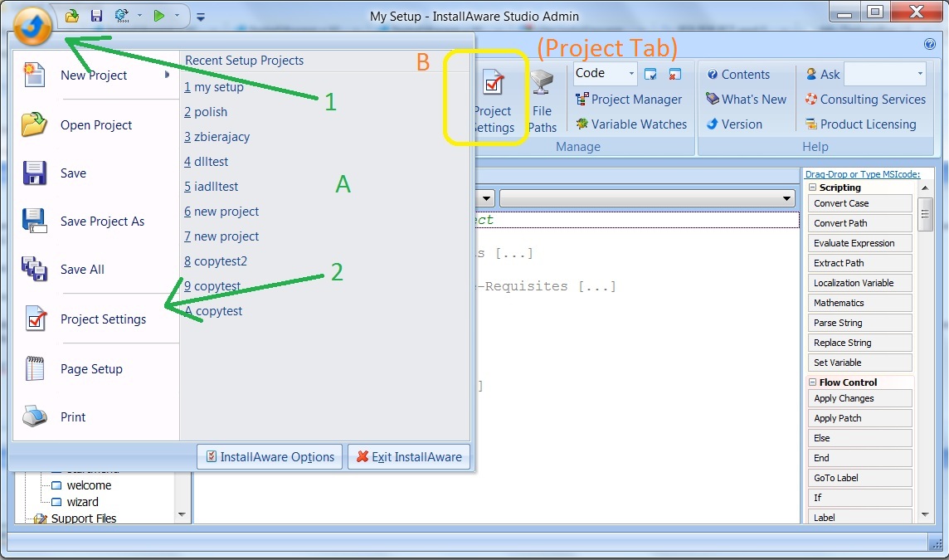Click the Convert Case command button
The image size is (949, 560).
860,203
